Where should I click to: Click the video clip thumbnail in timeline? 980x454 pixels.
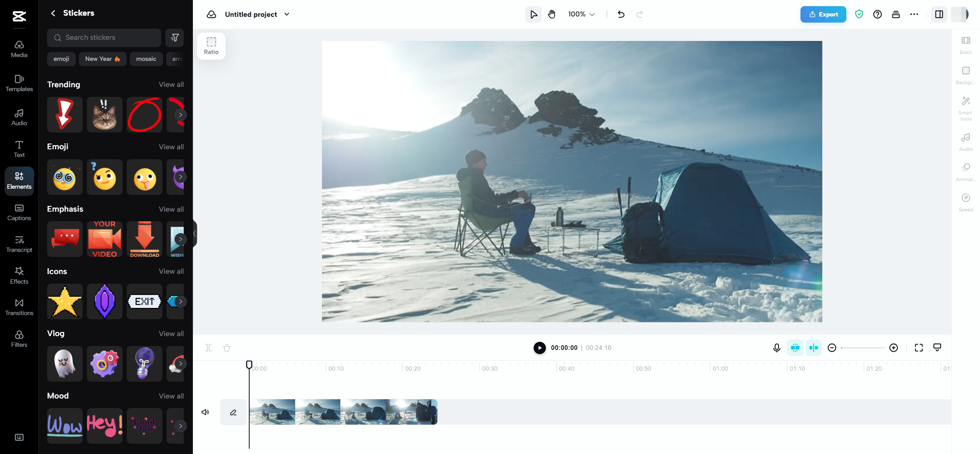pyautogui.click(x=344, y=412)
